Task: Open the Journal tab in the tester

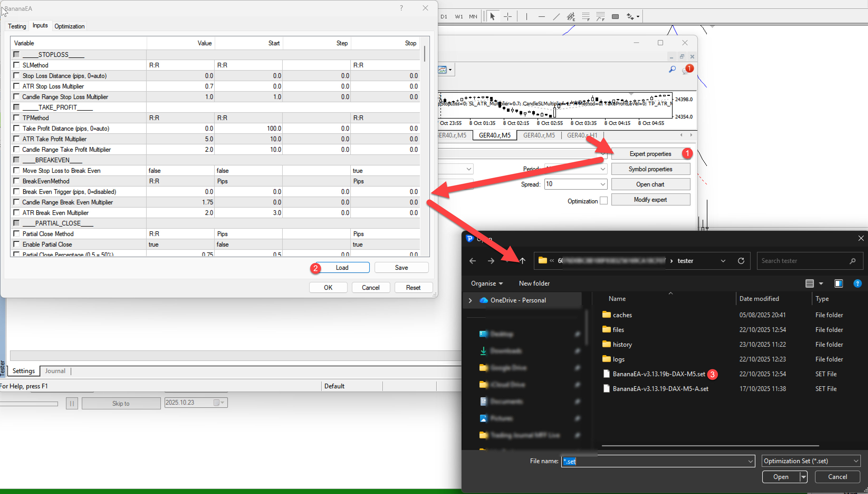Action: [55, 370]
